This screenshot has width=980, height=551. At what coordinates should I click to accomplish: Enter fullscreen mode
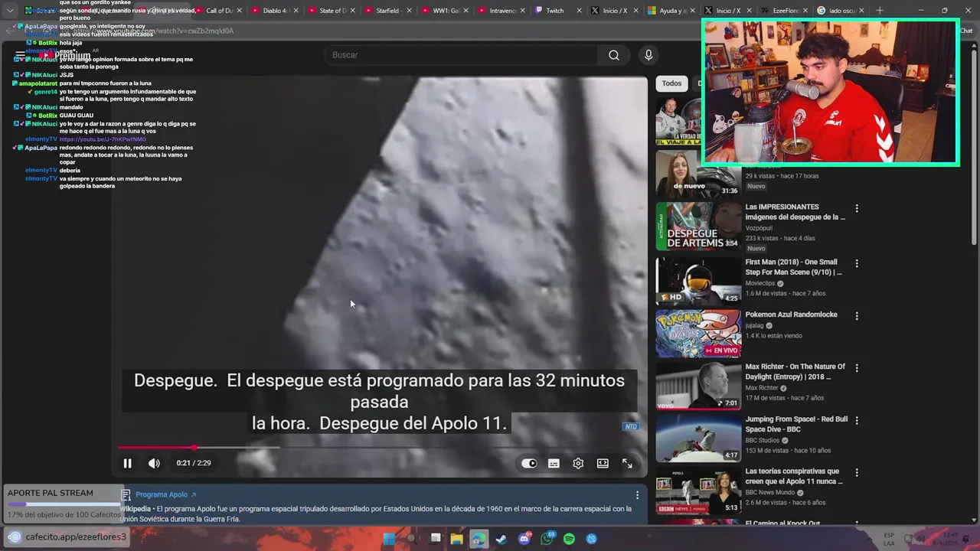627,463
